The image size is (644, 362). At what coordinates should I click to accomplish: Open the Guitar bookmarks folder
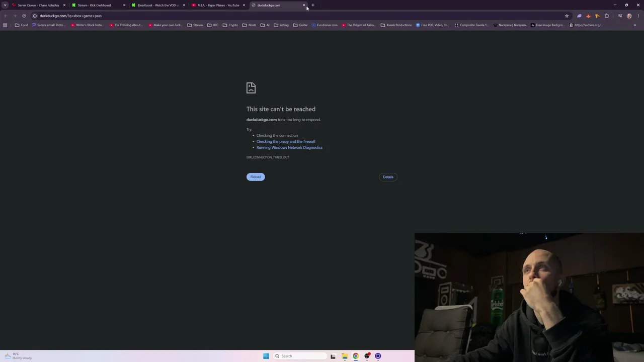(x=300, y=25)
